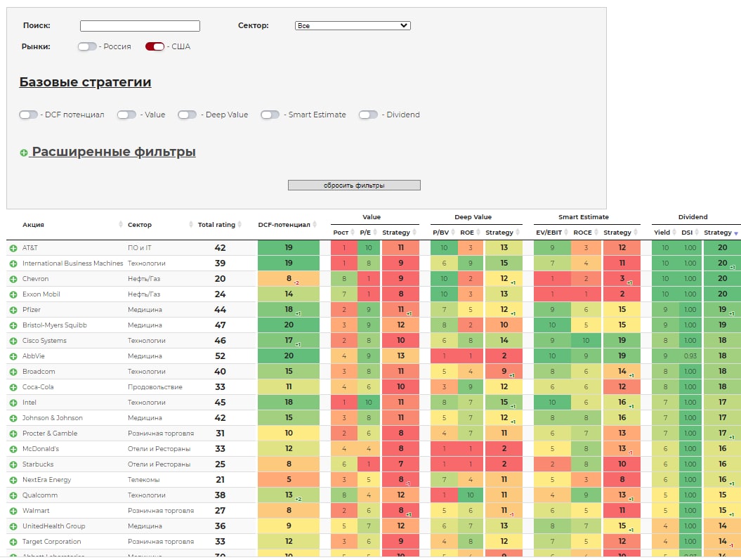Screen dimensions: 741x560
Task: Turn on the Value strategy switch
Action: coord(126,115)
